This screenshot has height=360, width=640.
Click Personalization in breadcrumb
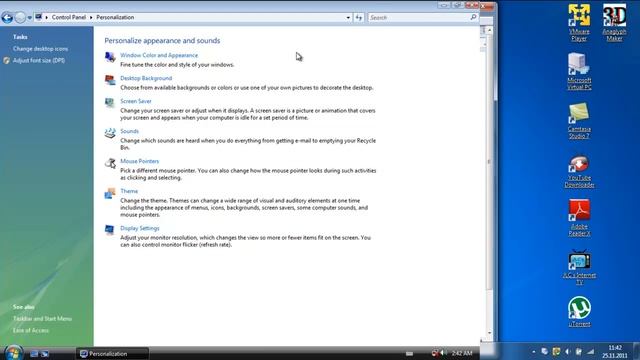pos(115,17)
